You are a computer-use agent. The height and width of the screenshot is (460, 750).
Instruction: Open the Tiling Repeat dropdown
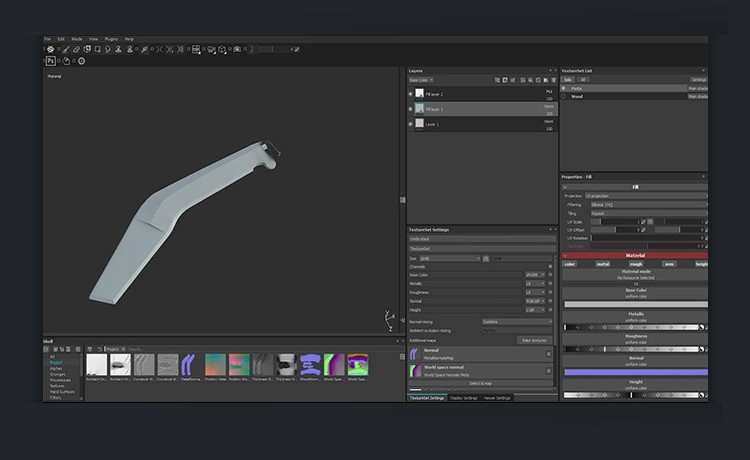coord(649,213)
